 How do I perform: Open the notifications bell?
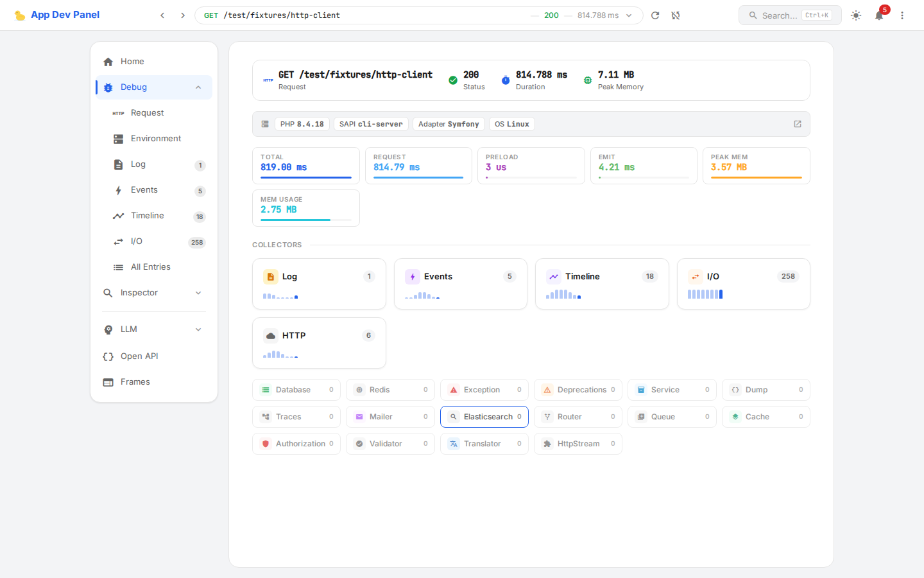[x=879, y=15]
